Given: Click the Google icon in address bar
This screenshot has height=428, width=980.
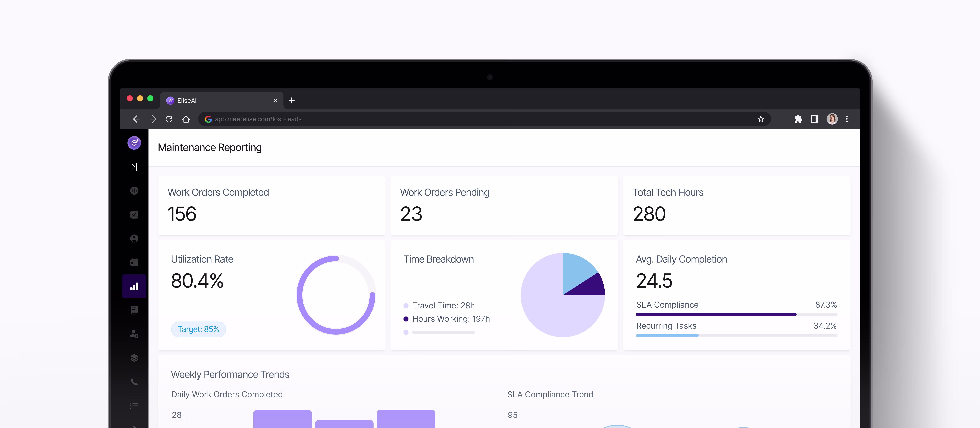Looking at the screenshot, I should [208, 119].
